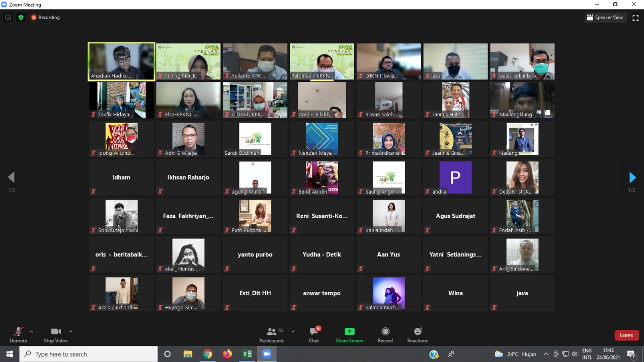The height and width of the screenshot is (362, 644).
Task: Enter full screen mode
Action: click(x=635, y=18)
